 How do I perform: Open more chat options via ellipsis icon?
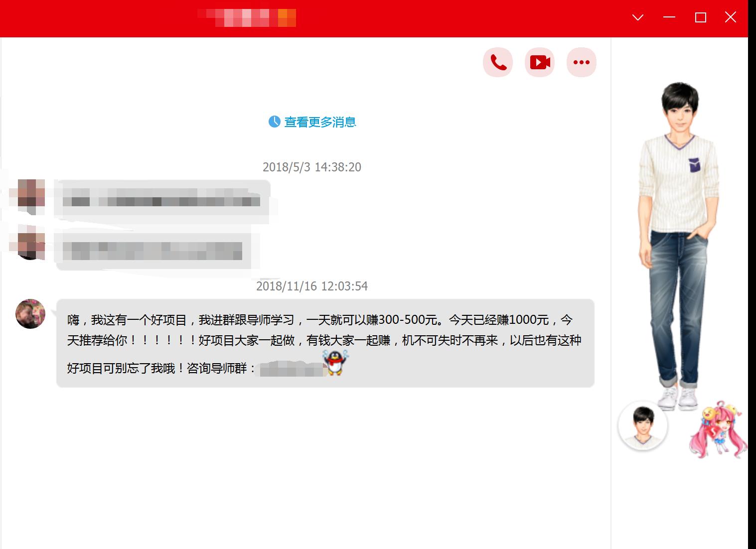click(x=581, y=62)
